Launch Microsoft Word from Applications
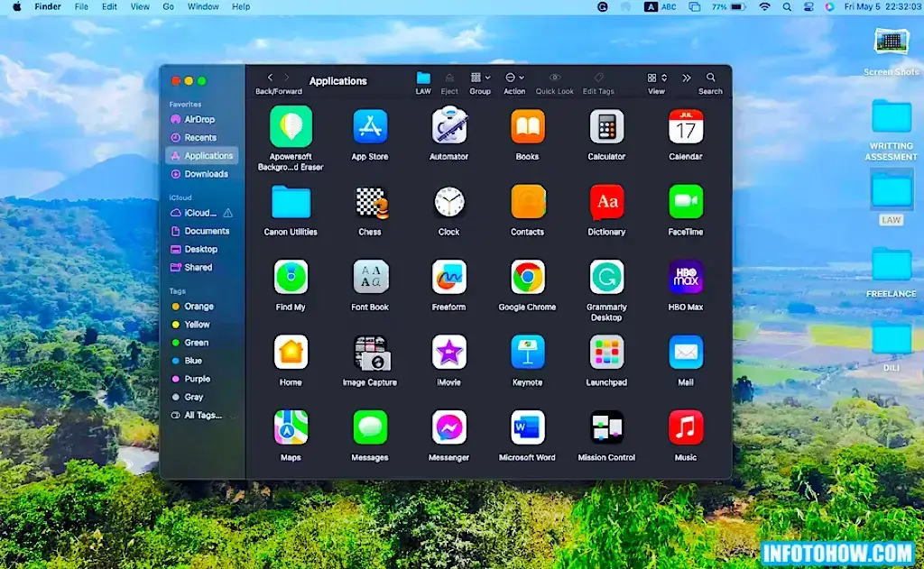924x569 pixels. pyautogui.click(x=527, y=427)
